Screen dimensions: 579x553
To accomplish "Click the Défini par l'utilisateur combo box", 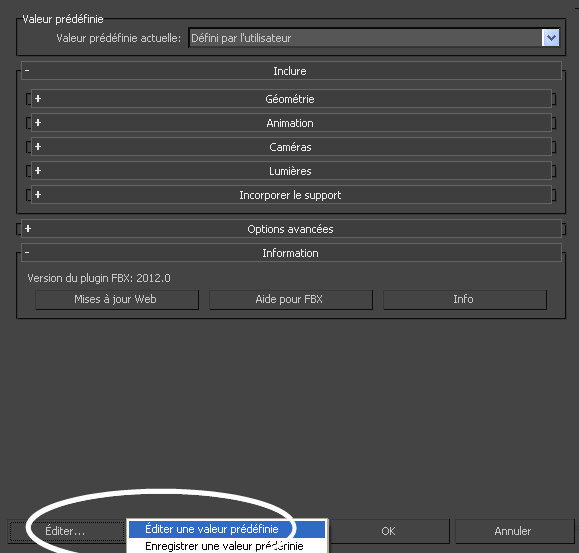I will tap(374, 38).
